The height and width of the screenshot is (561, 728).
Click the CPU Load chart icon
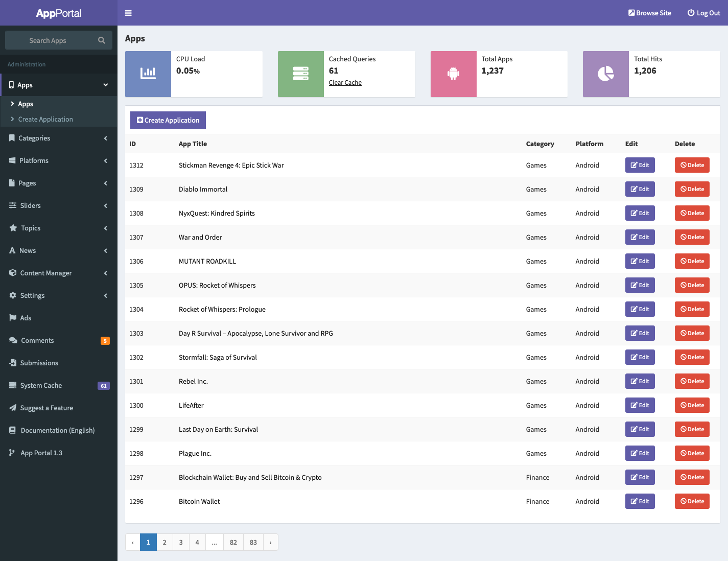click(148, 74)
